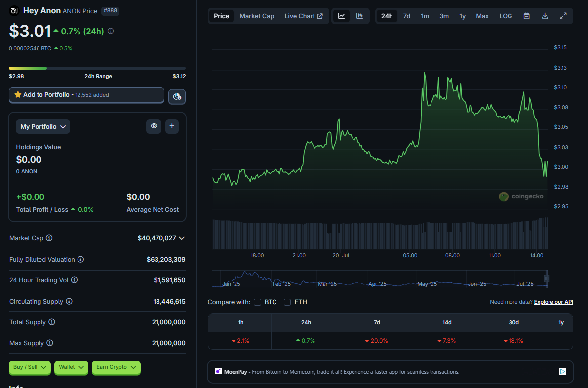Click the $63,203,309 valuation value
The height and width of the screenshot is (388, 588).
[166, 260]
